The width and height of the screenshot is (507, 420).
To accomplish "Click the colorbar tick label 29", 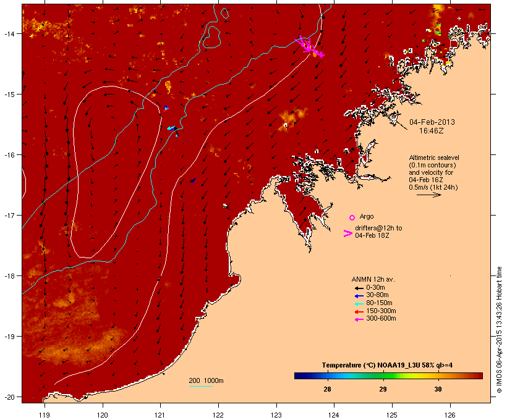I will 383,389.
